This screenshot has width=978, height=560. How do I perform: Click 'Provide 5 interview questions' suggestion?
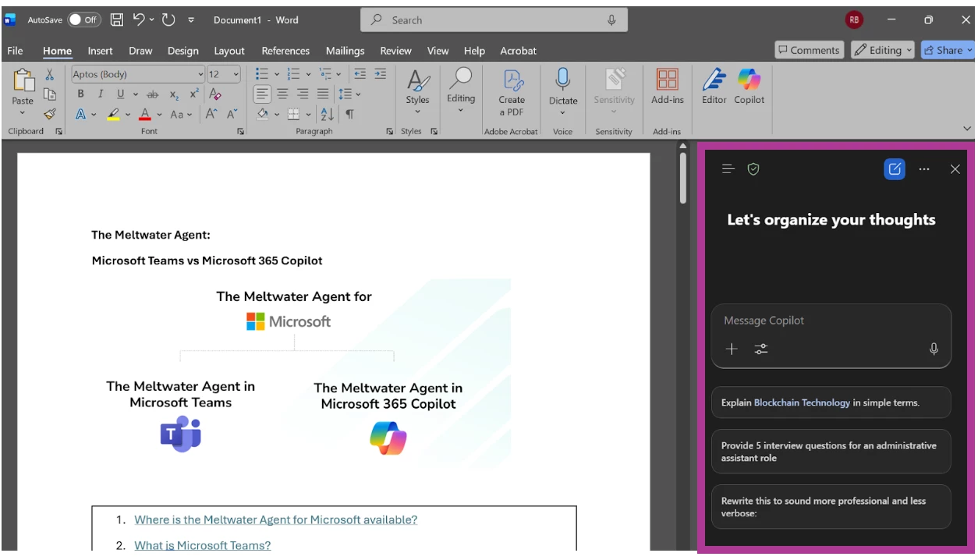pos(831,452)
